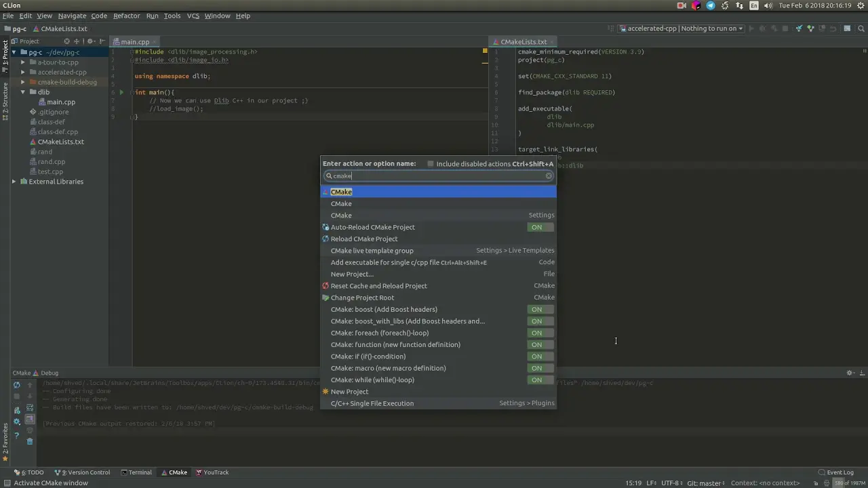Expand External Libraries node
Viewport: 868px width, 488px height.
pos(14,182)
